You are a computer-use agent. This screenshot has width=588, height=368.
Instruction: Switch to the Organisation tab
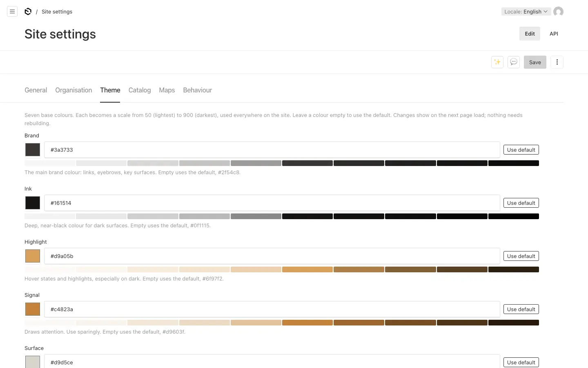point(73,90)
